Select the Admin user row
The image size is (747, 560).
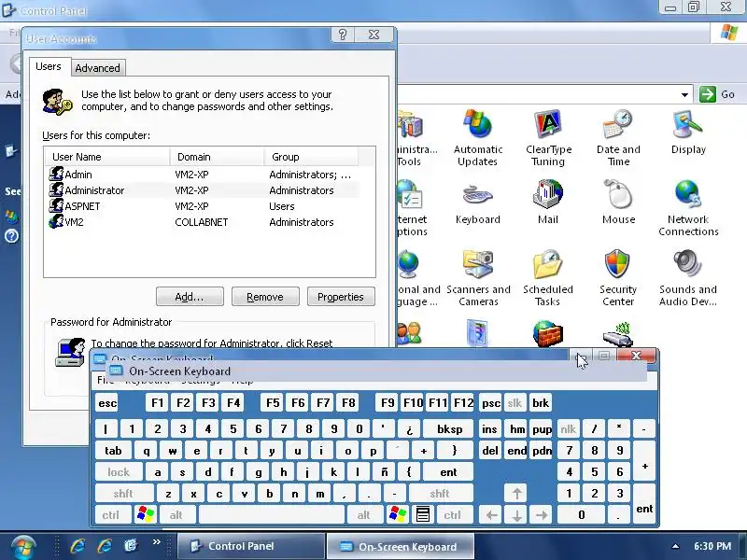click(204, 175)
